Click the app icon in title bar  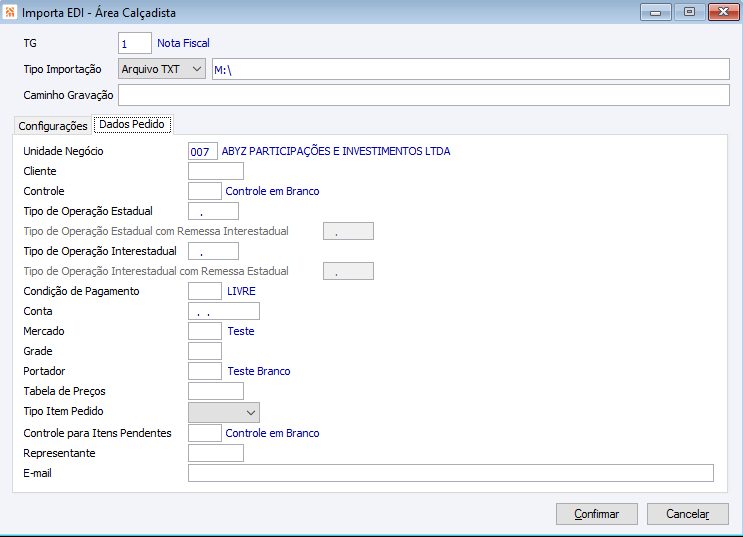(11, 13)
